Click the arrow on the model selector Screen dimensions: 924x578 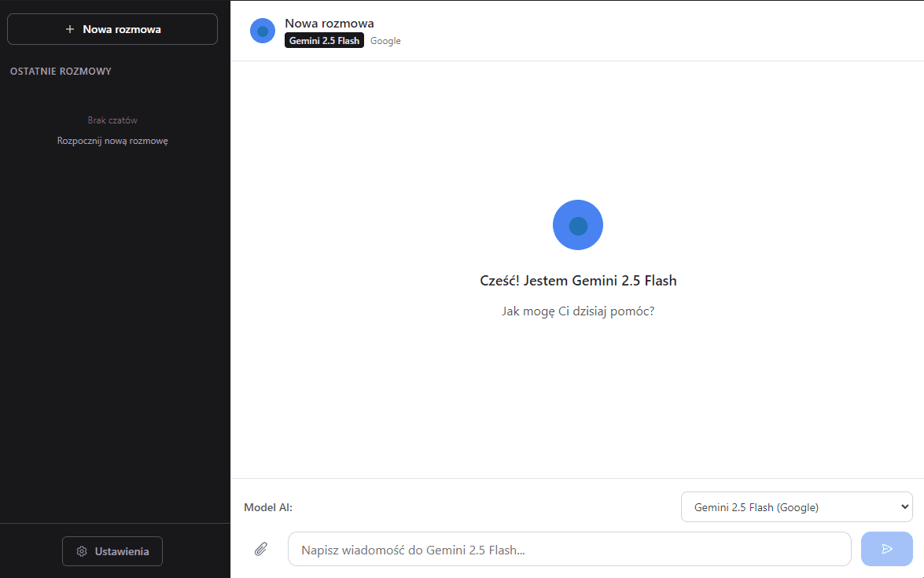[904, 507]
